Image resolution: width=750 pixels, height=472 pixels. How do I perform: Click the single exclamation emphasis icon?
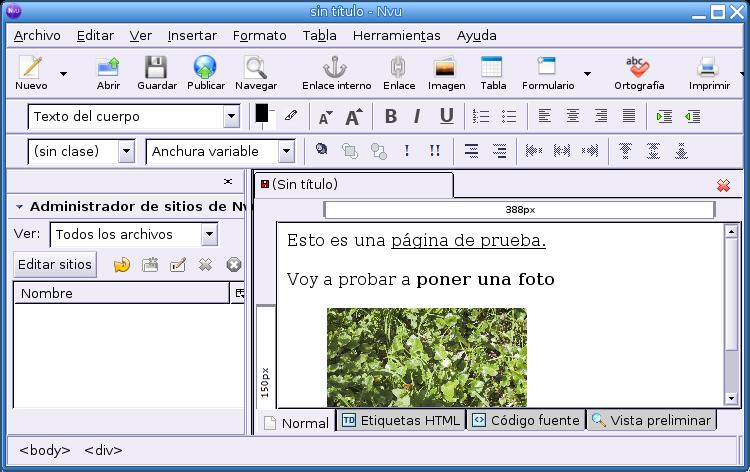407,151
